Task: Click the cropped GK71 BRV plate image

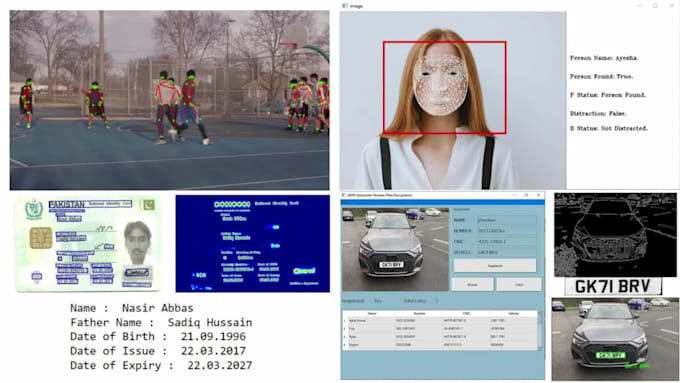Action: [x=613, y=287]
